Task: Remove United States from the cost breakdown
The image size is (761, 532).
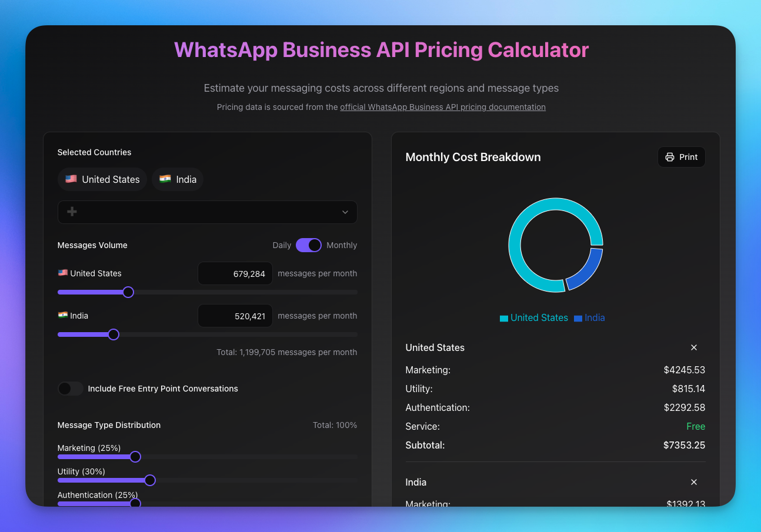Action: tap(694, 347)
